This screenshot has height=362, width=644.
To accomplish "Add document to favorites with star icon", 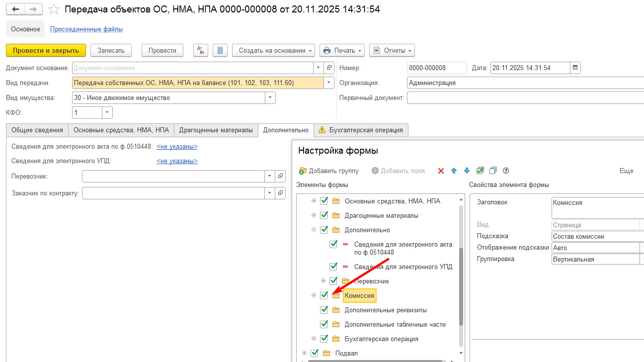I will pos(55,9).
